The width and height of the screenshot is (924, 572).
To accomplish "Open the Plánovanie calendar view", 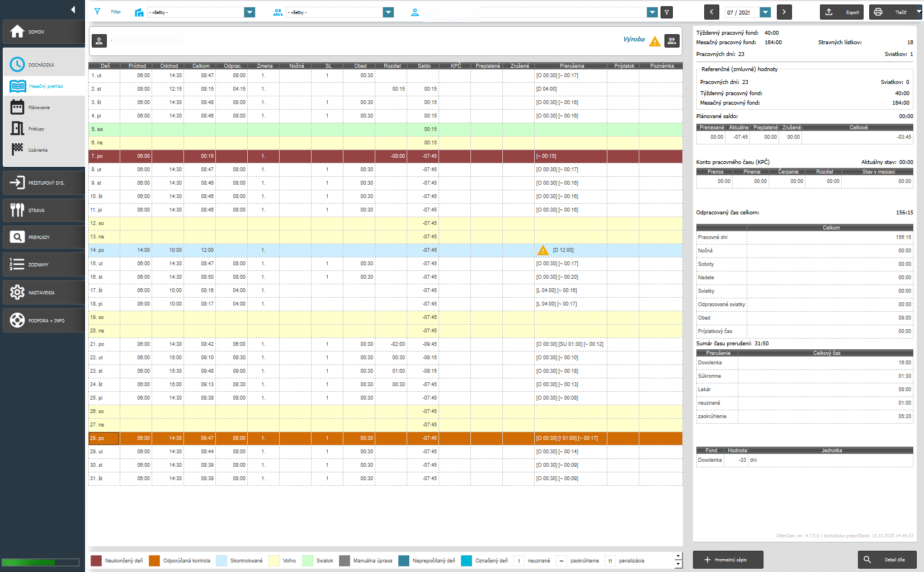I will (x=38, y=107).
